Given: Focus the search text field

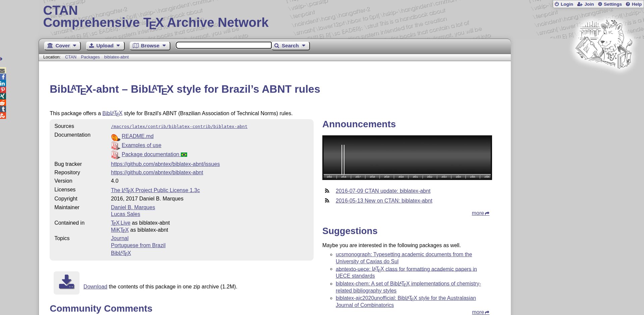Looking at the screenshot, I should [224, 45].
